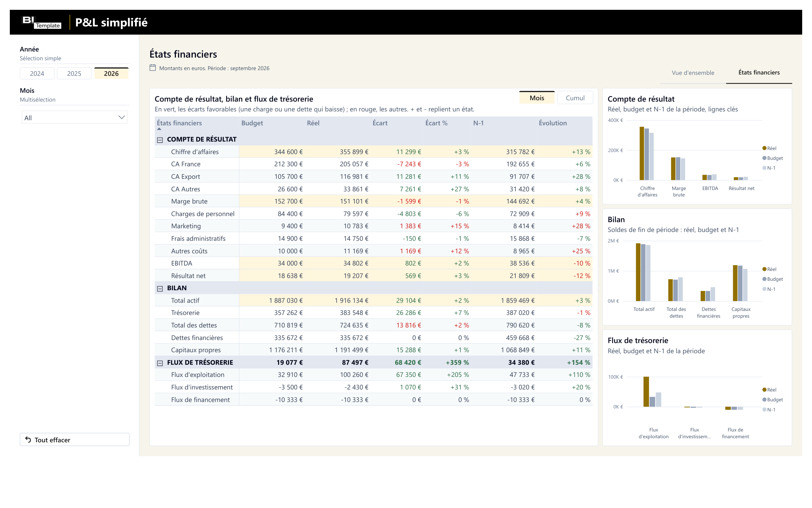Image resolution: width=812 pixels, height=508 pixels.
Task: Click the Tout effacer button
Action: point(74,440)
